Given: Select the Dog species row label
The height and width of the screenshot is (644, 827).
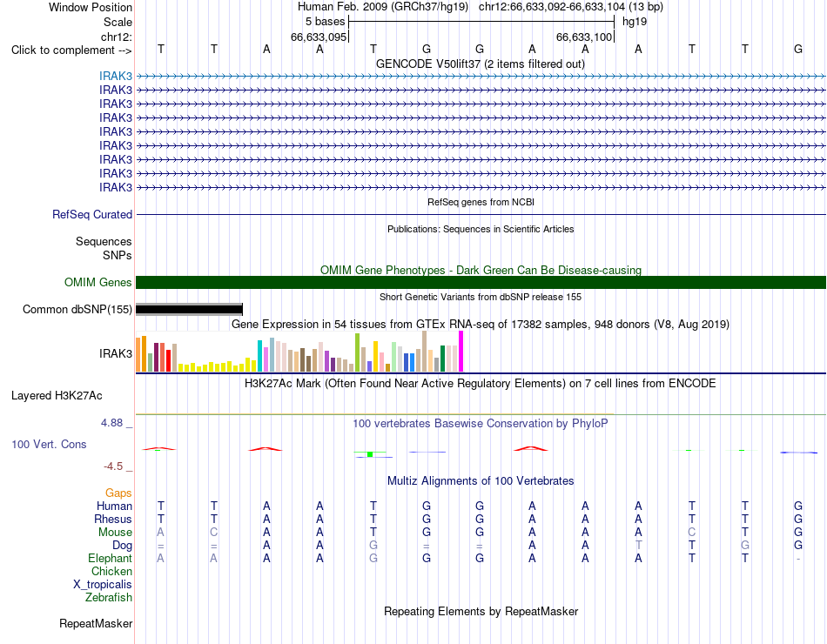Looking at the screenshot, I should coord(123,546).
